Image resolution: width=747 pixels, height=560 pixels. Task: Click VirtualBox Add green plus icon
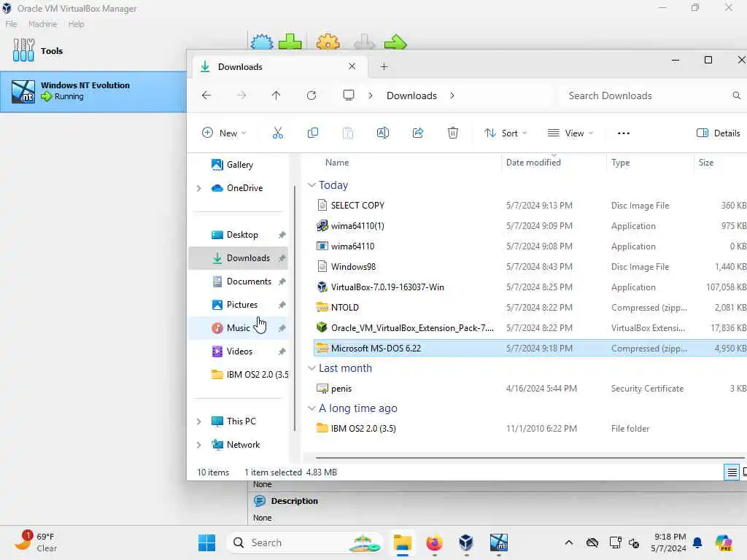click(290, 42)
